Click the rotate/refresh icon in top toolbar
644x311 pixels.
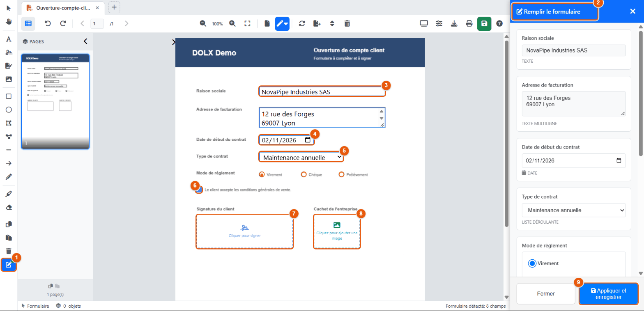coord(302,23)
